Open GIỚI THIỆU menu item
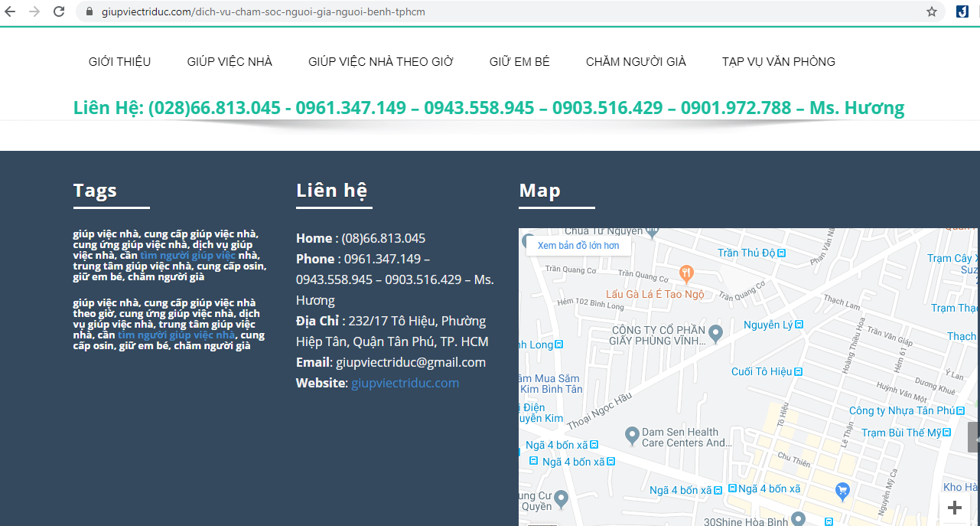Viewport: 980px width, 526px height. [x=120, y=62]
